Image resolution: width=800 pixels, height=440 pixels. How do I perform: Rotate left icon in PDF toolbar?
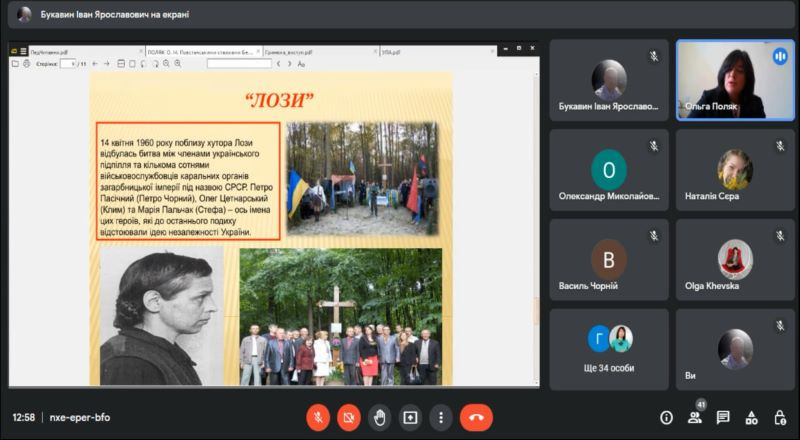tap(143, 64)
